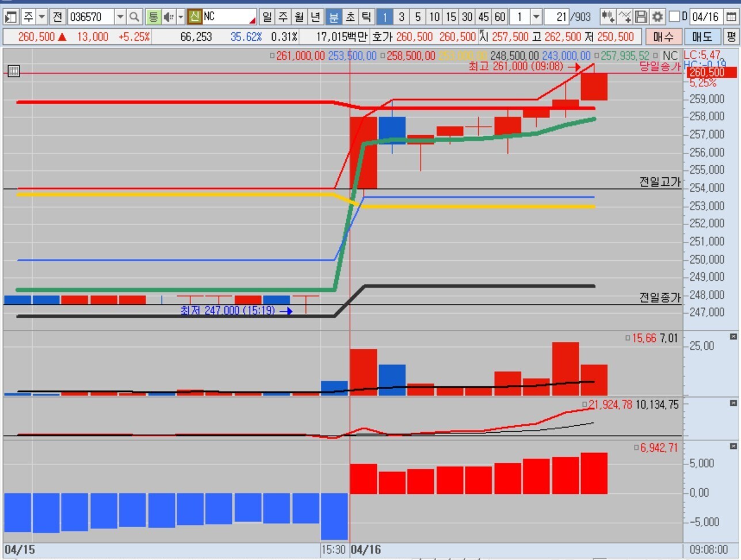Select the 5-minute interval button
741x560 pixels.
tap(418, 17)
